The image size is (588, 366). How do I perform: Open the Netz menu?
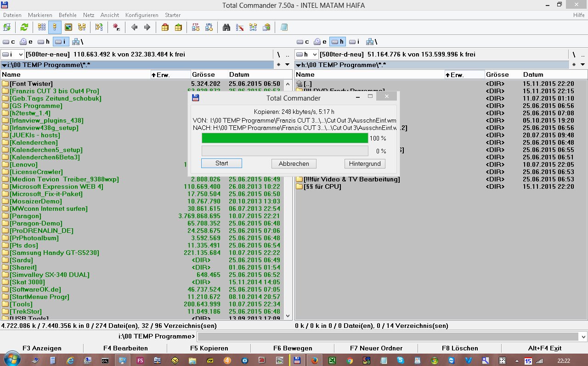[x=89, y=15]
